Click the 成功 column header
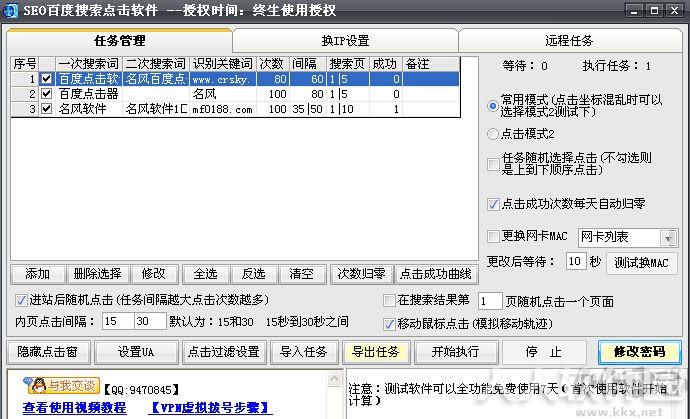 [385, 64]
